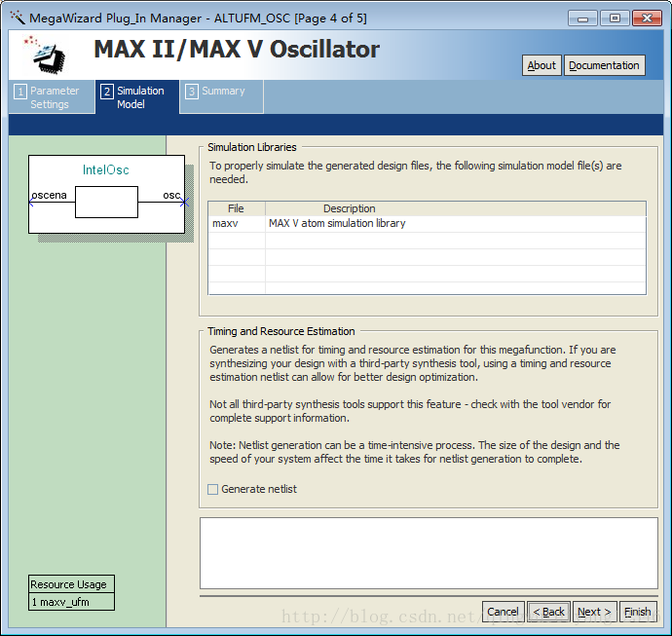Open the Documentation button

(x=604, y=65)
